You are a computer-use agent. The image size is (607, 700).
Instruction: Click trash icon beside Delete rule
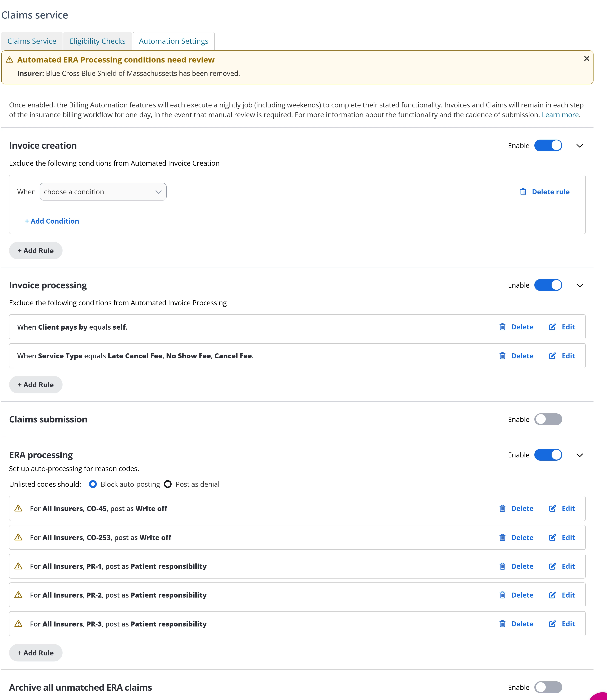523,192
